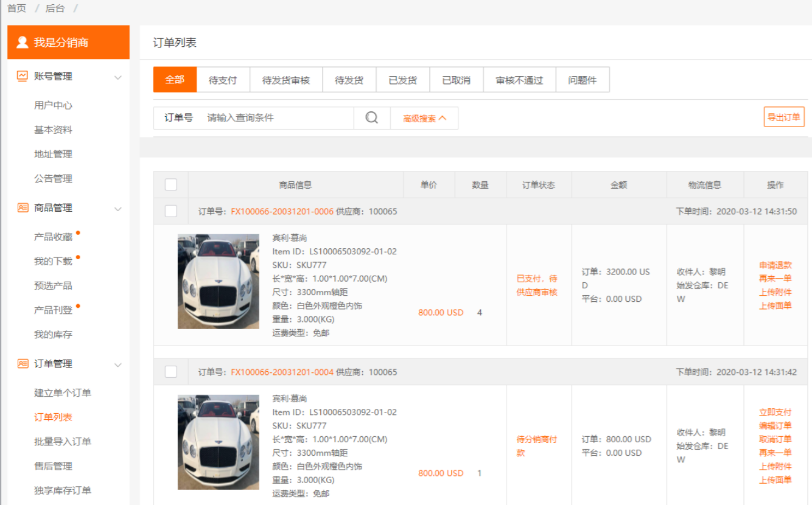Switch to the 问题件 tab
This screenshot has height=505, width=812.
(583, 80)
